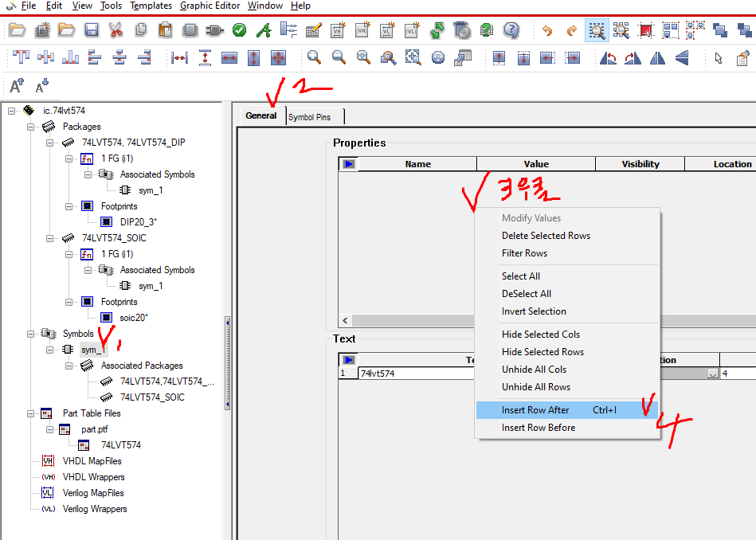This screenshot has height=540, width=756.
Task: Click the move four-arrow icon
Action: click(278, 58)
